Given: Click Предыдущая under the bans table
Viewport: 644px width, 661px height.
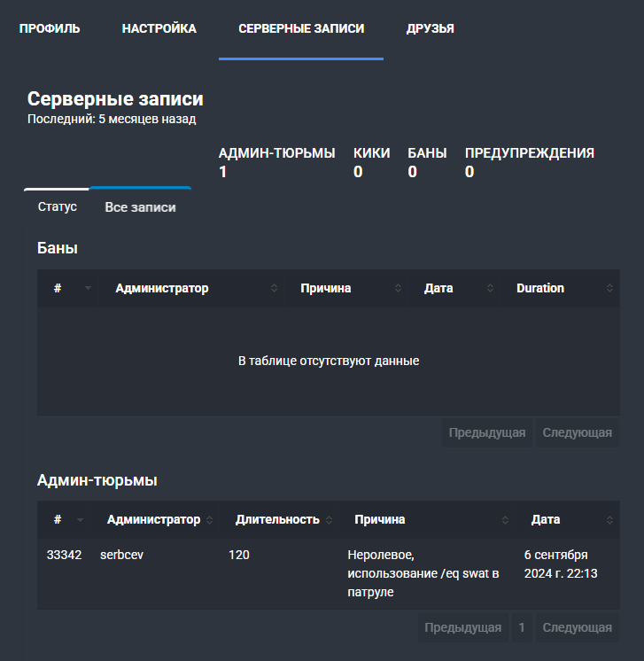Looking at the screenshot, I should [487, 432].
